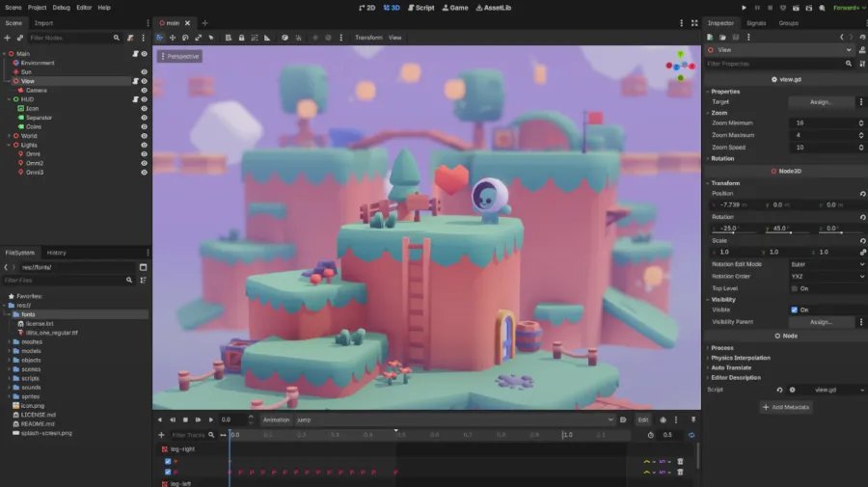Click the Filter Nodes search field
This screenshot has height=487, width=868.
click(69, 38)
